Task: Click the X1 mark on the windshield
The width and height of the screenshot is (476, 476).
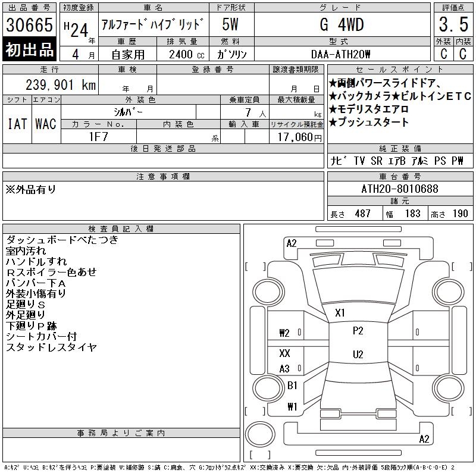Action: [340, 312]
